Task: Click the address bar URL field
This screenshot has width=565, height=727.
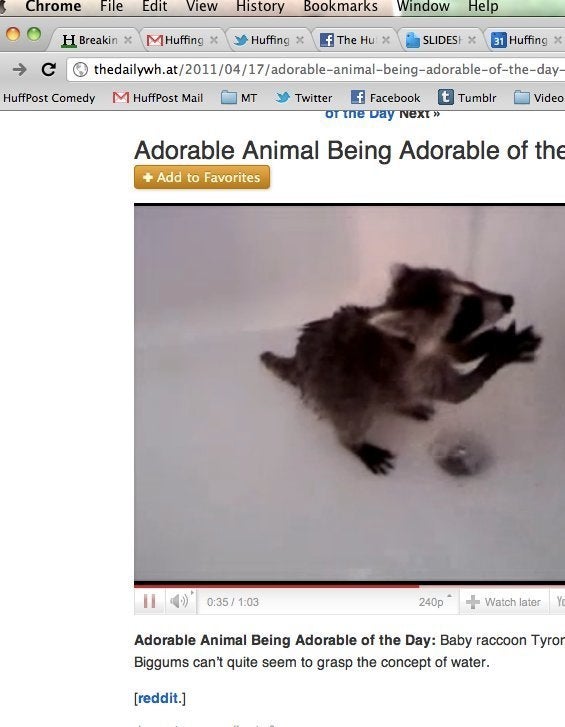Action: (x=317, y=70)
